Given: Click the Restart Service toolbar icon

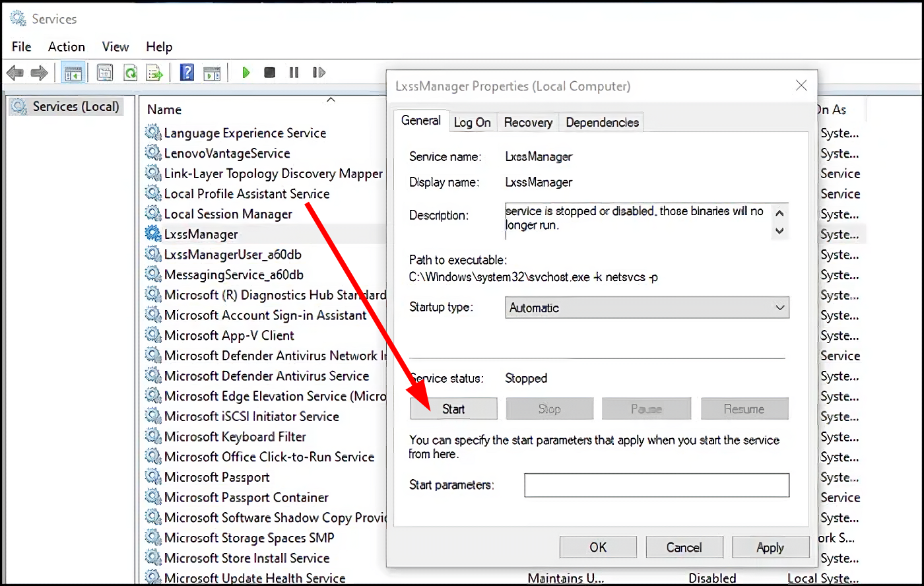Looking at the screenshot, I should coord(319,73).
